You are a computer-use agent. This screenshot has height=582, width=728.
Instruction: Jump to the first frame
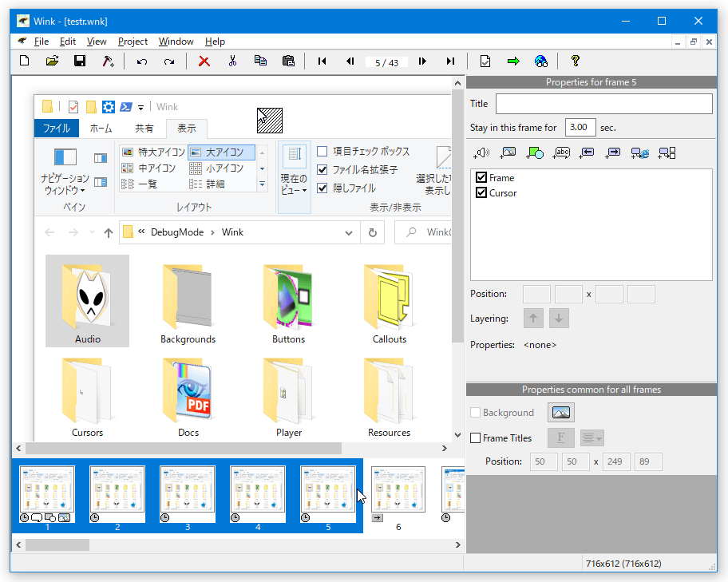tap(322, 61)
